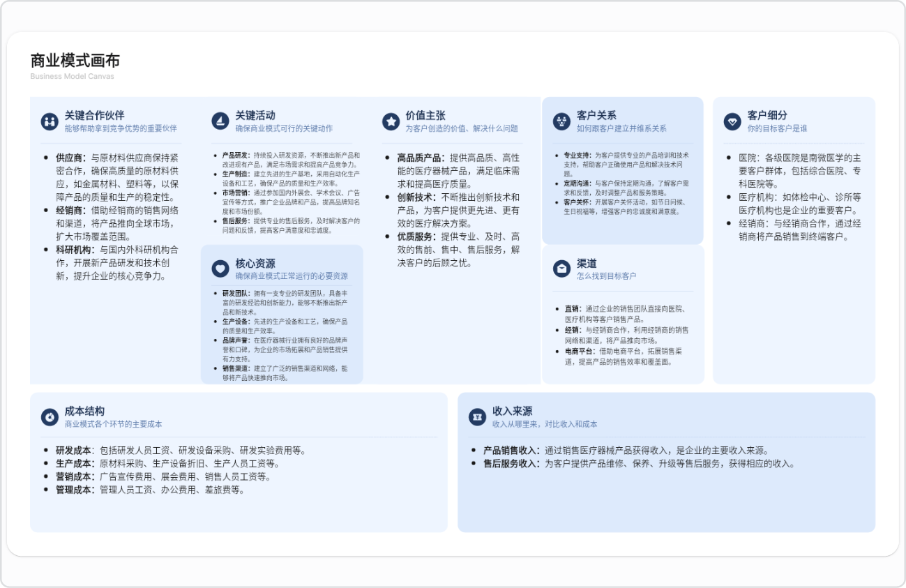The image size is (906, 588).
Task: Click the 渠道 heading
Action: [x=587, y=263]
